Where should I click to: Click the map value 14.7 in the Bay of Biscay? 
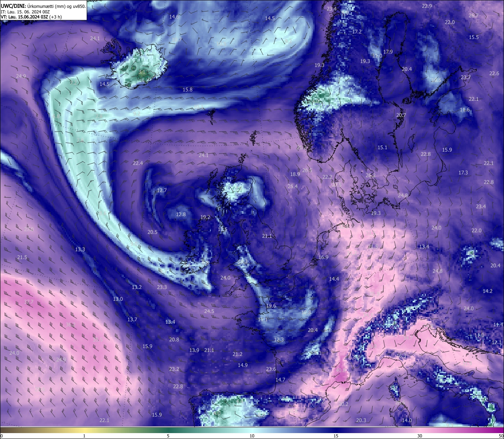click(280, 380)
